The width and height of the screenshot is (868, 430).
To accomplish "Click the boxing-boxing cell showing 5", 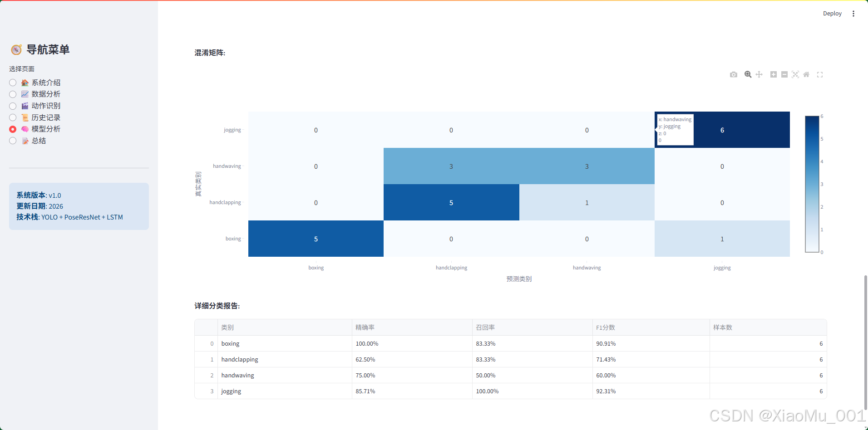I will click(316, 239).
